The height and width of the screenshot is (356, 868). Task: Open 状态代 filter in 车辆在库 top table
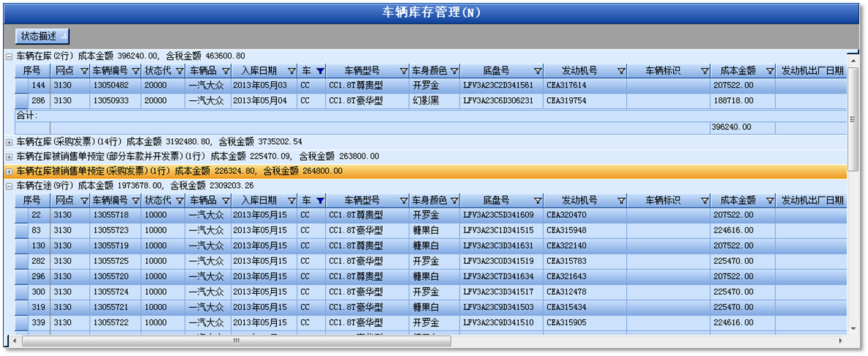[x=178, y=71]
